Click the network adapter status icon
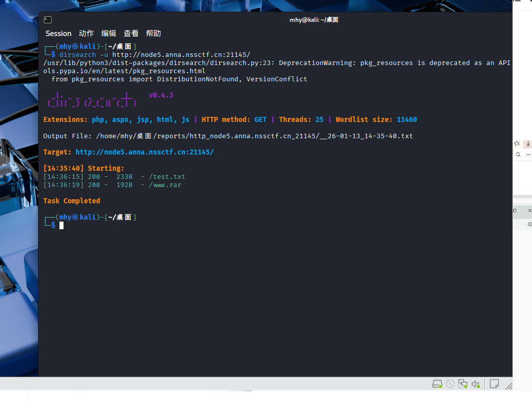The width and height of the screenshot is (532, 401). (x=462, y=384)
